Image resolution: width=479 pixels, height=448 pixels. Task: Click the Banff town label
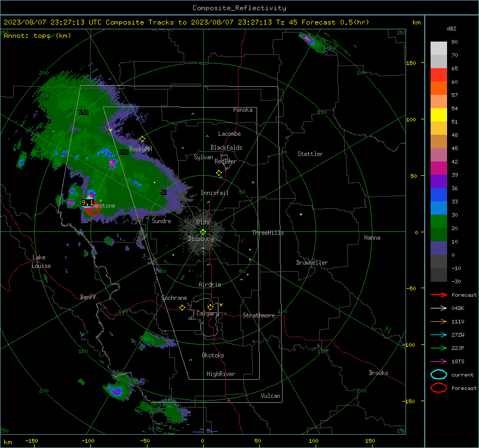(x=88, y=297)
